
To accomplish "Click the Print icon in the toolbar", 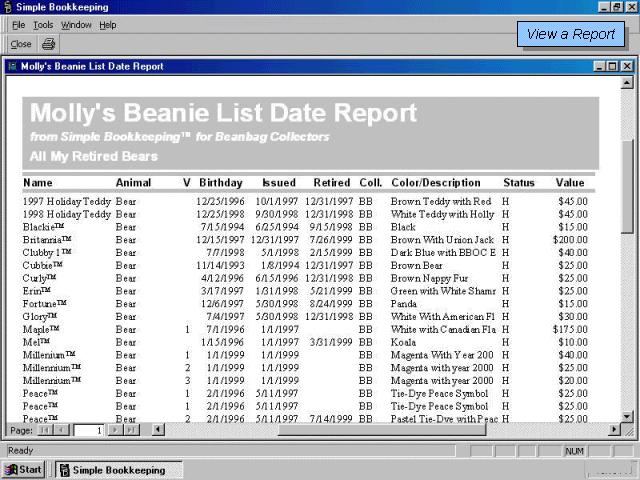I will [x=48, y=44].
